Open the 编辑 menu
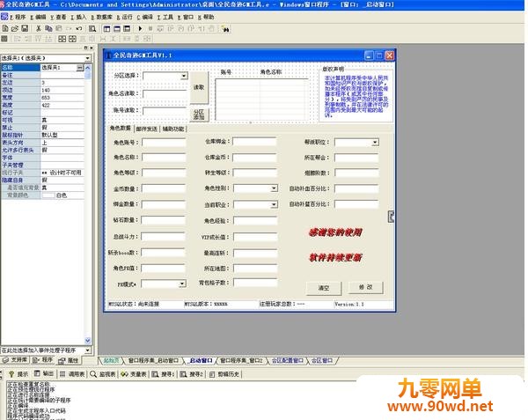This screenshot has height=420, width=528. pyautogui.click(x=38, y=17)
